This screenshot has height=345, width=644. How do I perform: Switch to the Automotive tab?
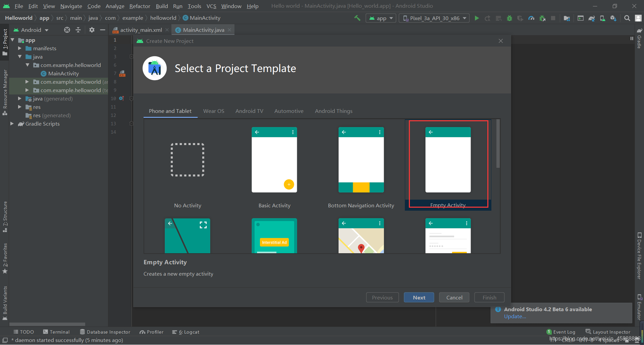click(289, 111)
